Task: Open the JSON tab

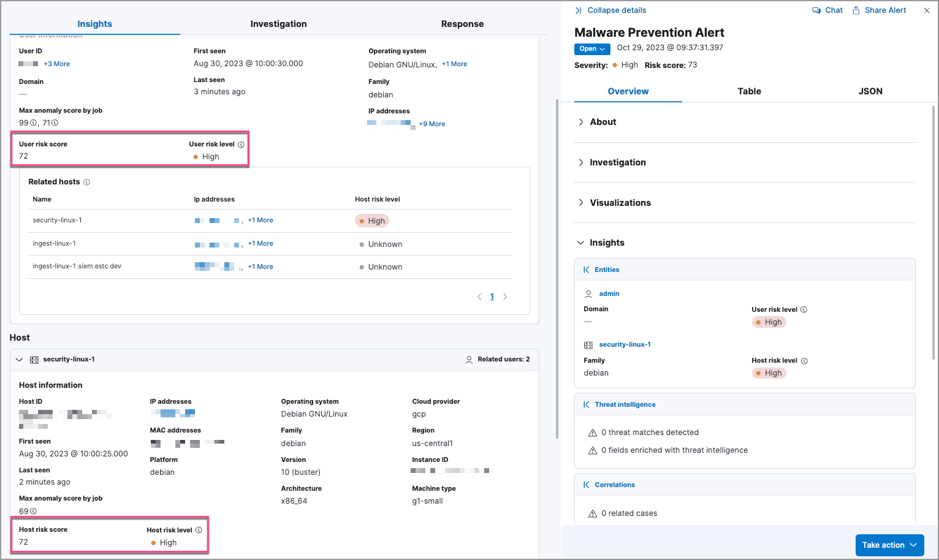Action: point(870,91)
